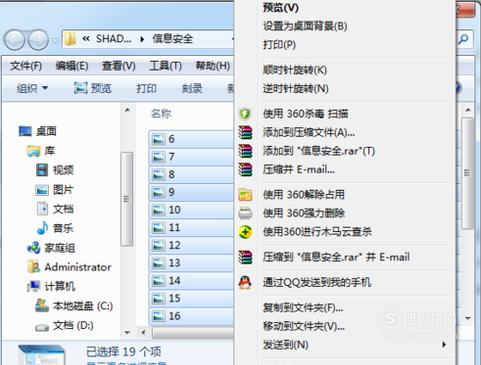Viewport: 481px width, 365px height.
Task: Click the 刻录 toolbar button
Action: [192, 88]
